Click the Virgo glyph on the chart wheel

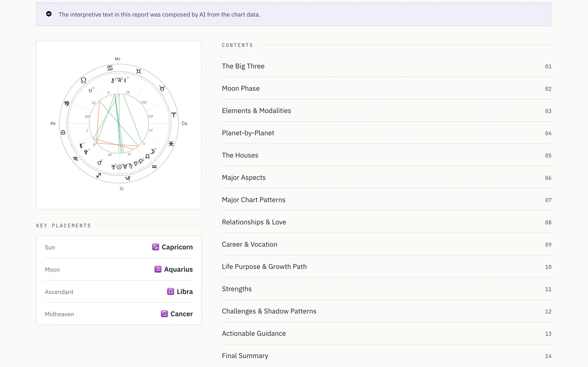coord(66,103)
